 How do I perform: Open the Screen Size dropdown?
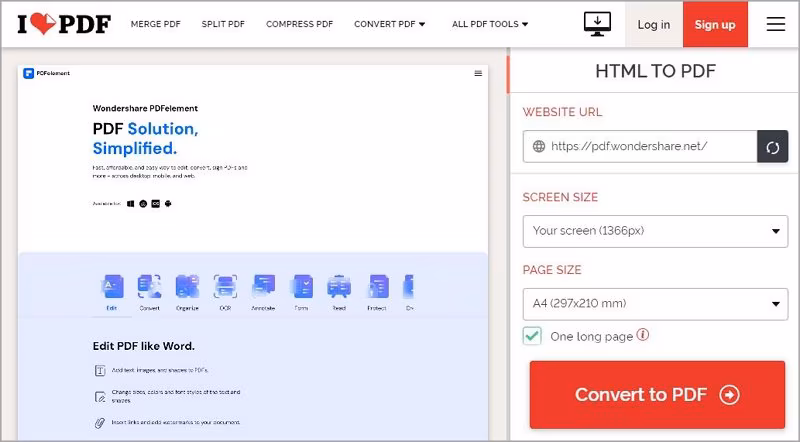tap(655, 231)
